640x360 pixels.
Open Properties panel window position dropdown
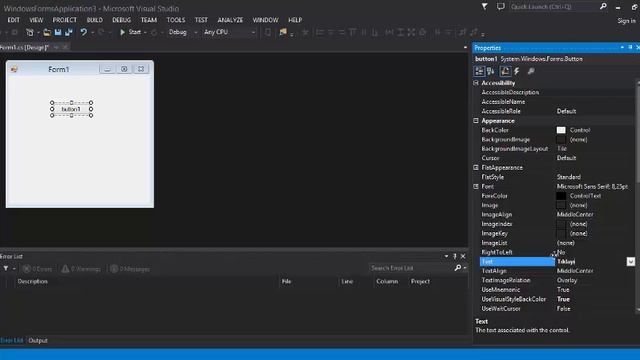point(622,48)
